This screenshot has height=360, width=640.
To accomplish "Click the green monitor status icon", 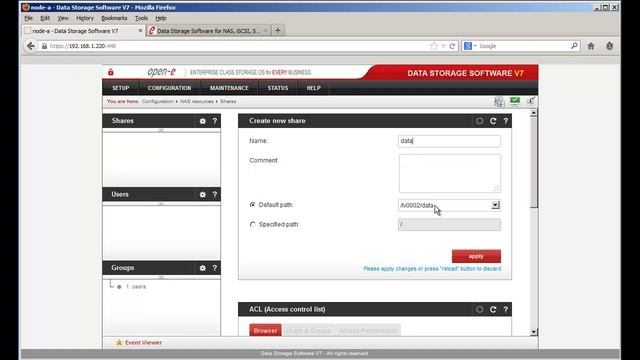I will pyautogui.click(x=515, y=101).
